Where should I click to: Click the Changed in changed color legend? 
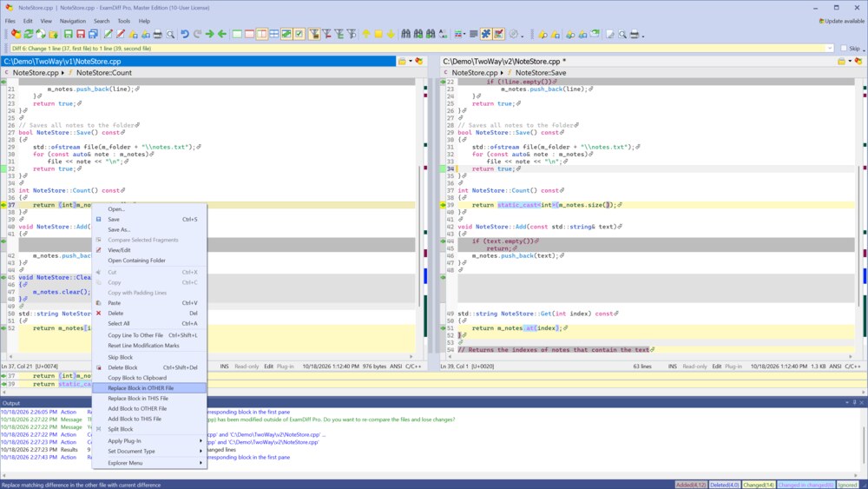pos(806,486)
